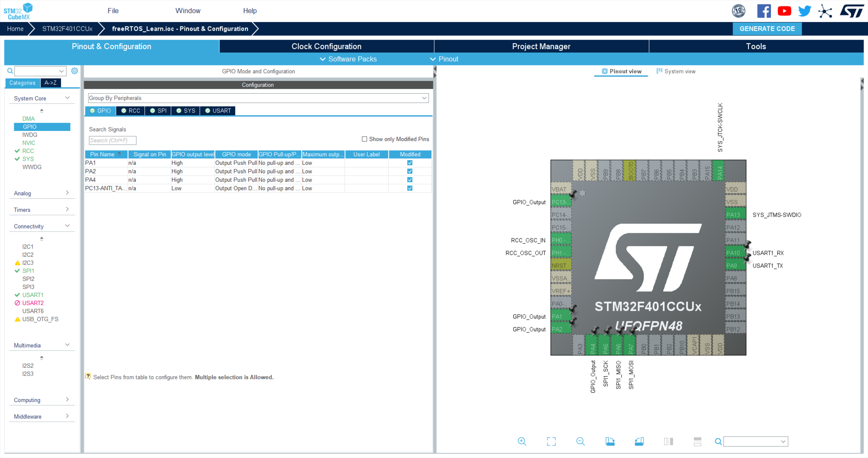Toggle the horizontal split view icon

[x=698, y=441]
